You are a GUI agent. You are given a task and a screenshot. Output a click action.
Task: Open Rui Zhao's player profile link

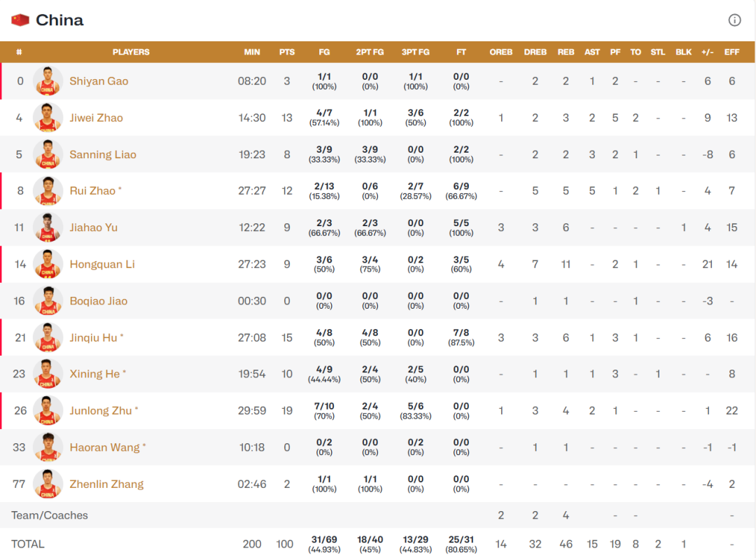click(92, 191)
